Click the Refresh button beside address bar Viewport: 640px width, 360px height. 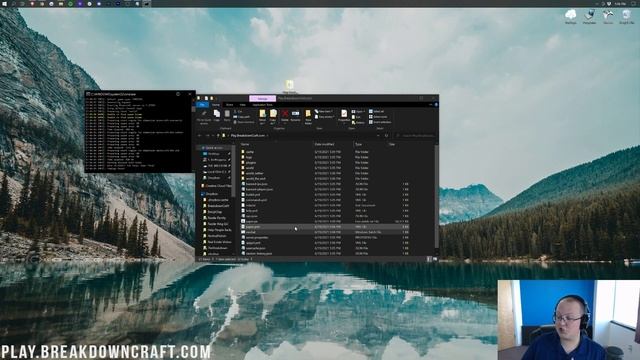tap(387, 136)
